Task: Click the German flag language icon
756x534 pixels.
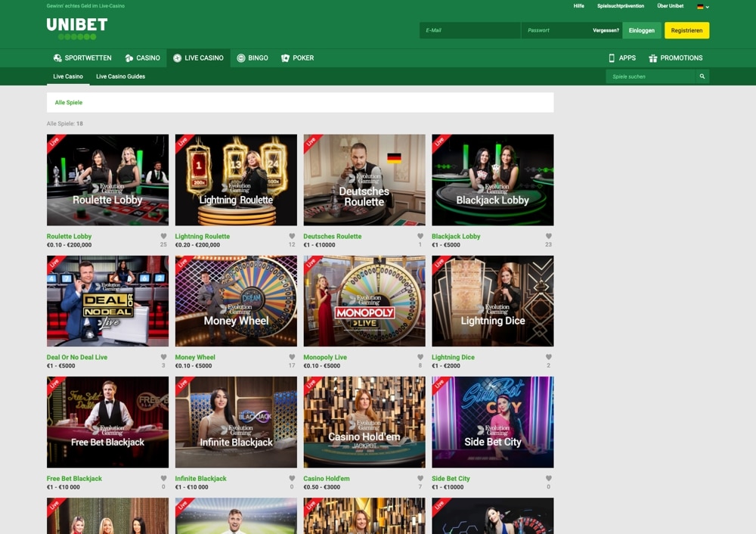Action: coord(700,7)
